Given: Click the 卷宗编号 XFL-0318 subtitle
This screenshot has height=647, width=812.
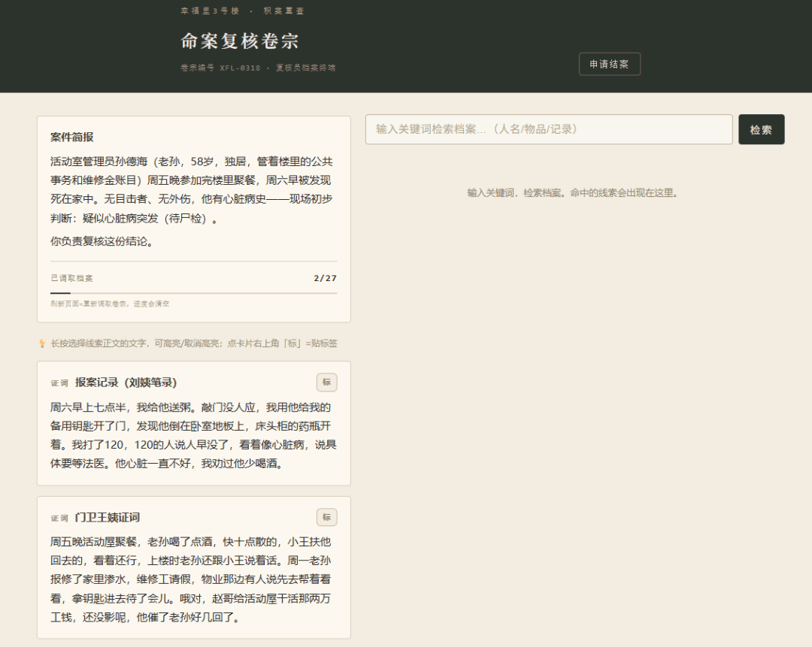Looking at the screenshot, I should [258, 68].
